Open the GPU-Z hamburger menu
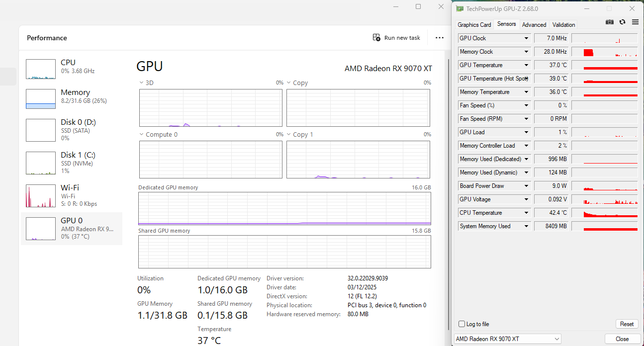Viewport: 644px width, 346px height. pos(635,22)
